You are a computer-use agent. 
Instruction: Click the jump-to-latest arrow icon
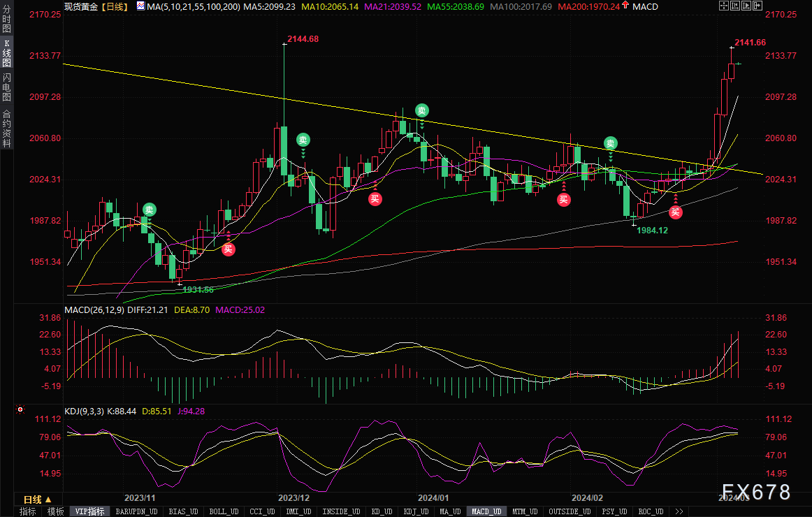click(x=757, y=6)
